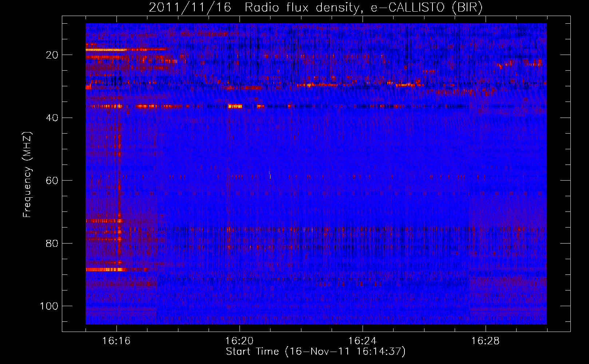Viewport: 589px width, 364px height.
Task: Click the 'Frequency (MHZ)' axis label
Action: click(x=27, y=174)
